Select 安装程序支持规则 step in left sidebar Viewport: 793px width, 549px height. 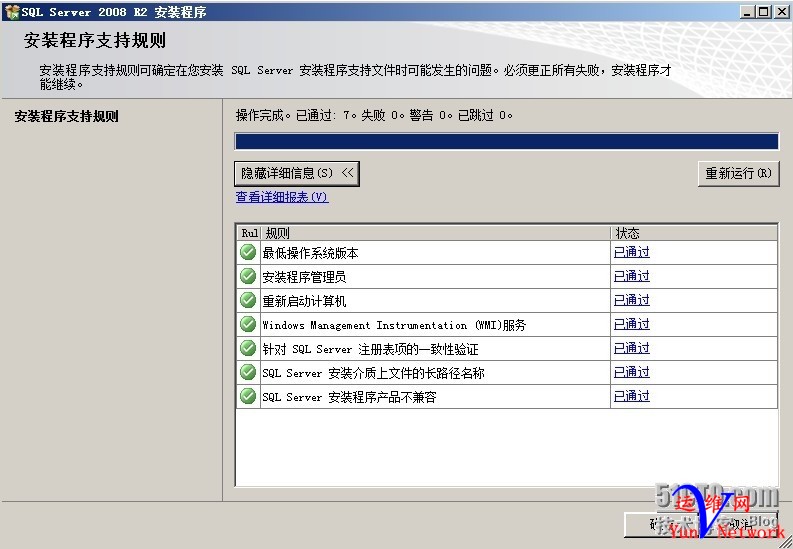[66, 116]
